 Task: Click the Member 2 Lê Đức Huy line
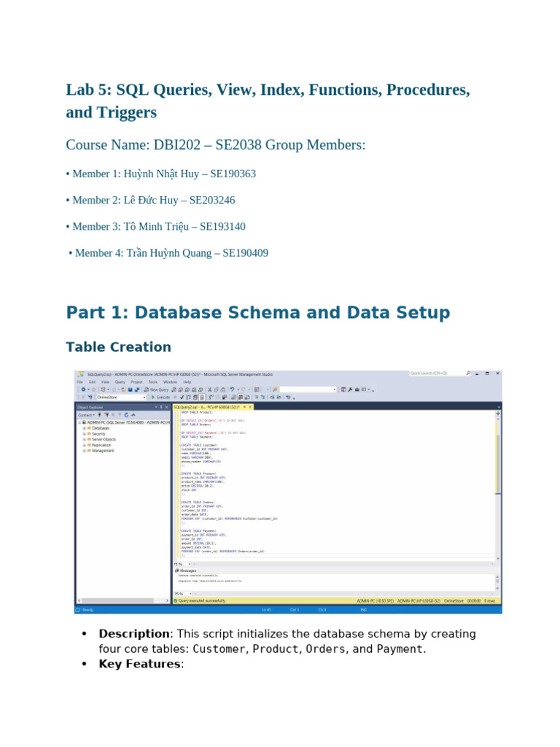pos(150,200)
